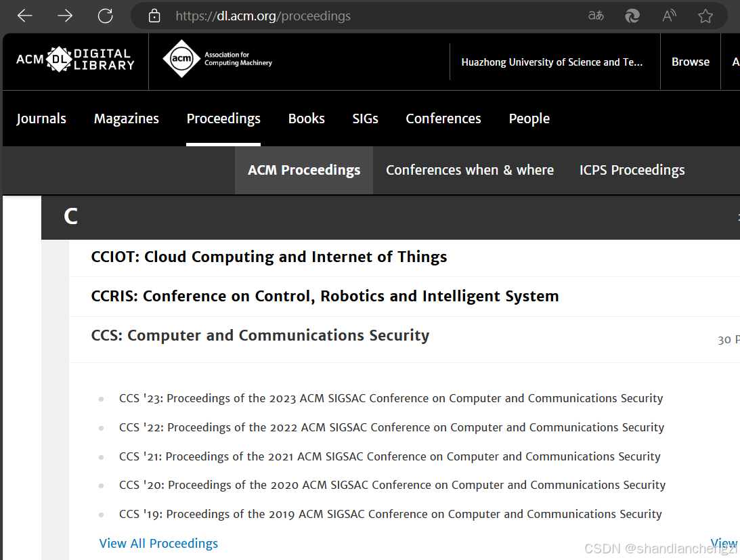Open CCS '23 proceedings link
Screen dimensions: 740x560
[391, 399]
